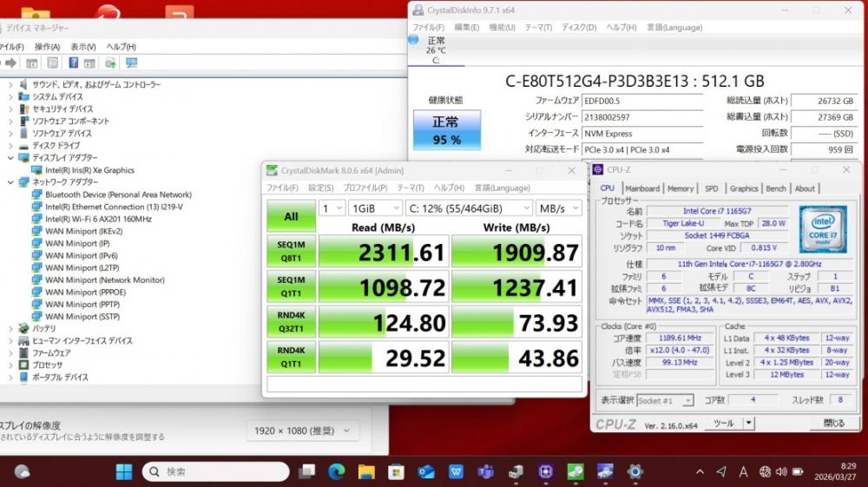The image size is (868, 487).
Task: Click the help icon in Device Manager toolbar
Action: tap(73, 63)
